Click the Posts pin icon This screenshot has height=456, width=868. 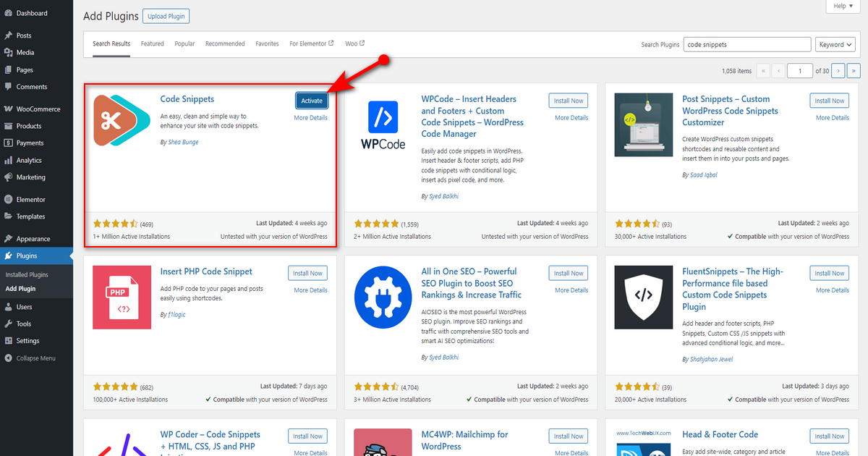8,35
